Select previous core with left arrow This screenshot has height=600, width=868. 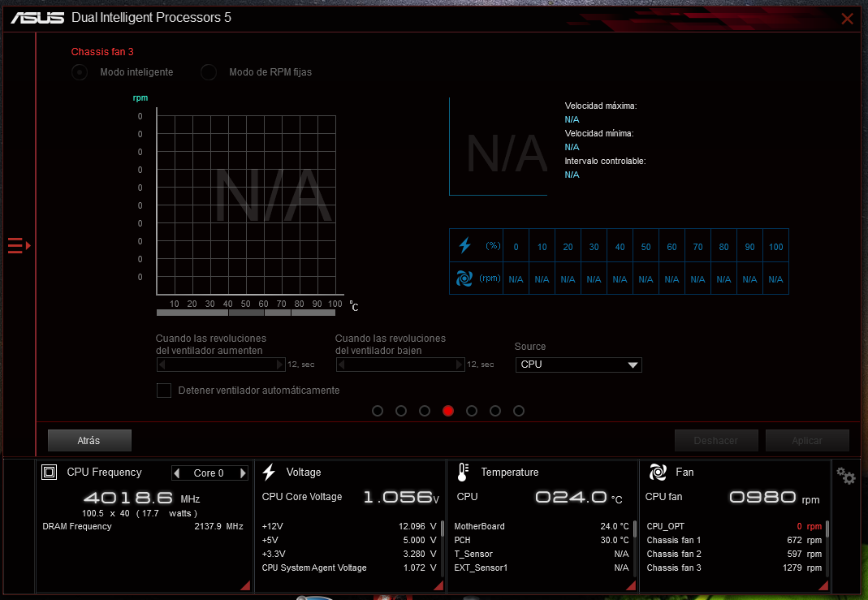pos(177,473)
